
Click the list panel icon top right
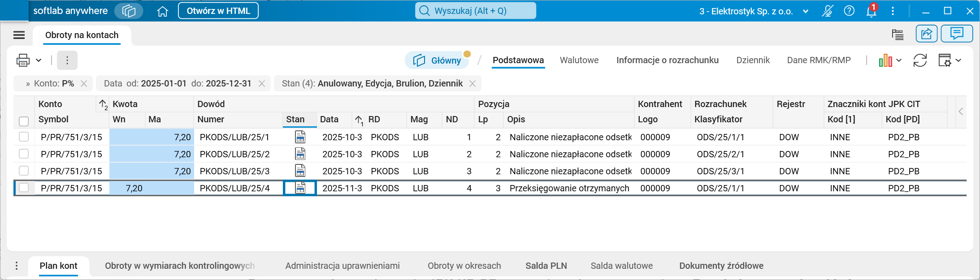[x=898, y=34]
